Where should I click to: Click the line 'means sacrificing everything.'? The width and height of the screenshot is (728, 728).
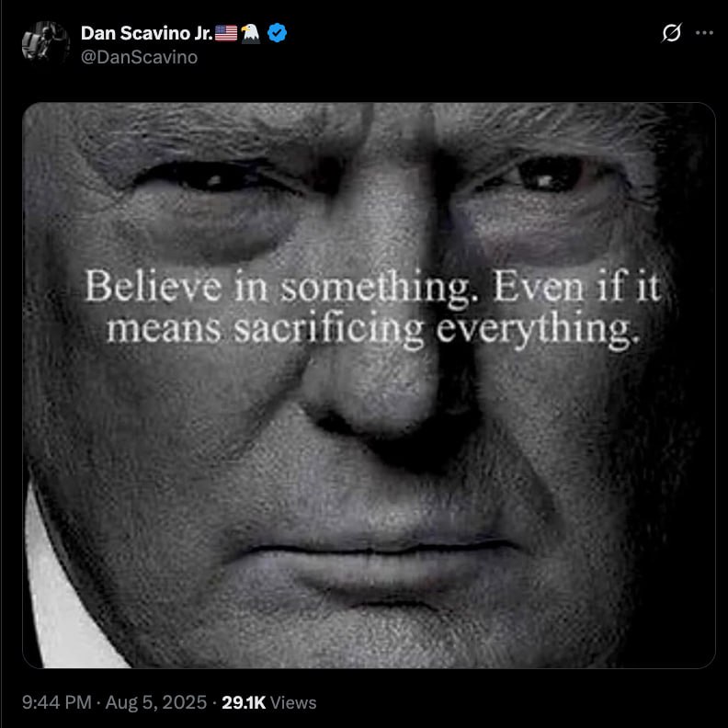[373, 329]
